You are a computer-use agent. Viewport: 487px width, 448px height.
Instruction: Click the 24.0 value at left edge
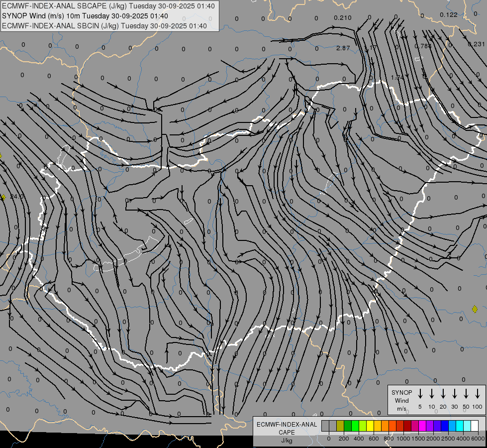(16, 196)
